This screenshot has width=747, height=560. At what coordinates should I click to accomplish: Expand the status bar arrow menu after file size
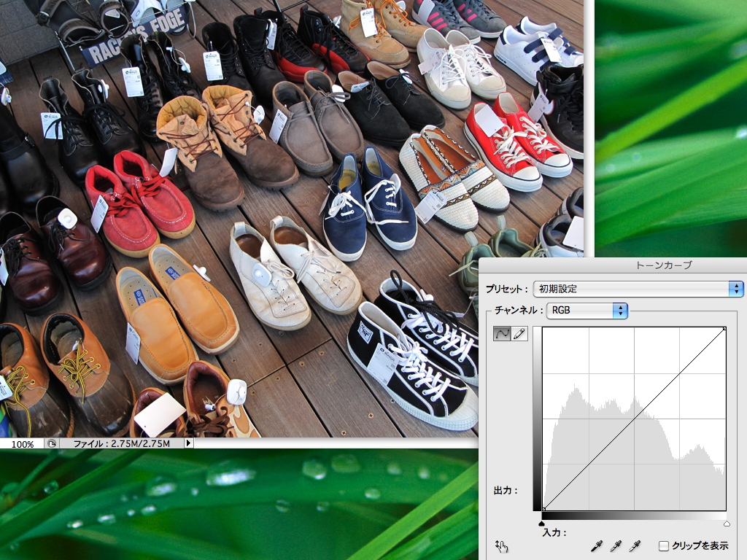pyautogui.click(x=188, y=443)
